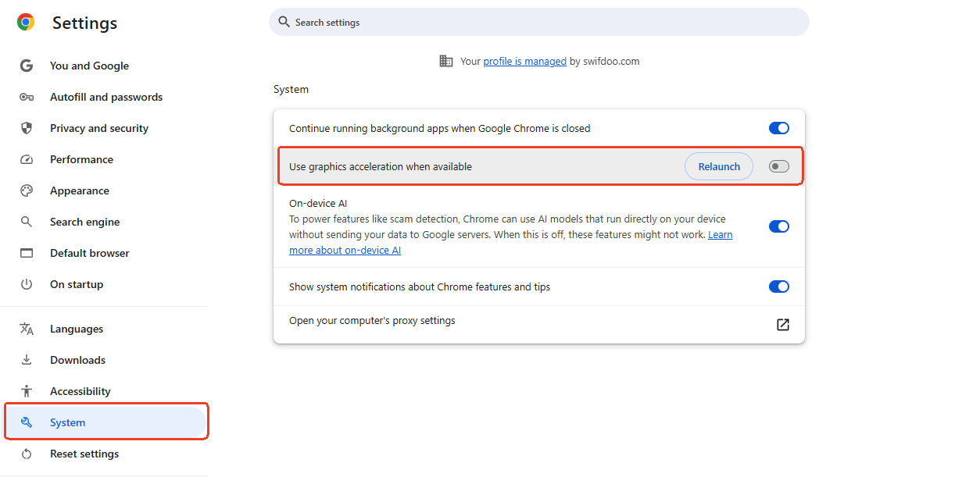Click the shield icon for Privacy and security

pyautogui.click(x=27, y=128)
